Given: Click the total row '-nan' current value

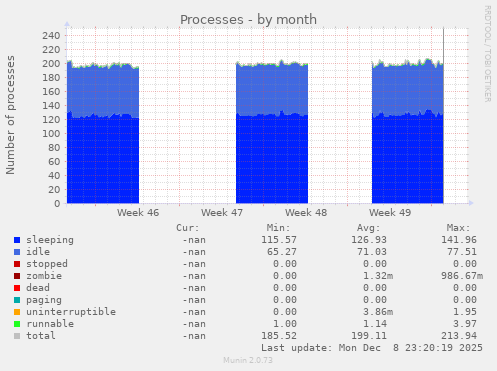Looking at the screenshot, I should (x=194, y=336).
